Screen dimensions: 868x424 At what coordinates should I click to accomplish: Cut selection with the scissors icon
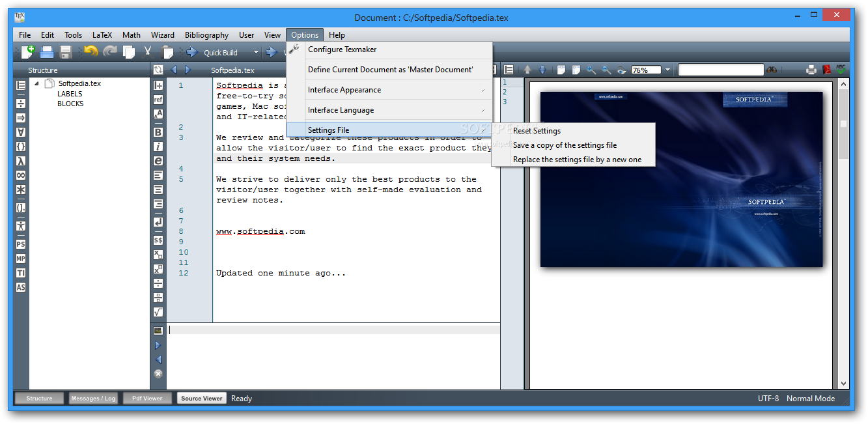(x=148, y=52)
